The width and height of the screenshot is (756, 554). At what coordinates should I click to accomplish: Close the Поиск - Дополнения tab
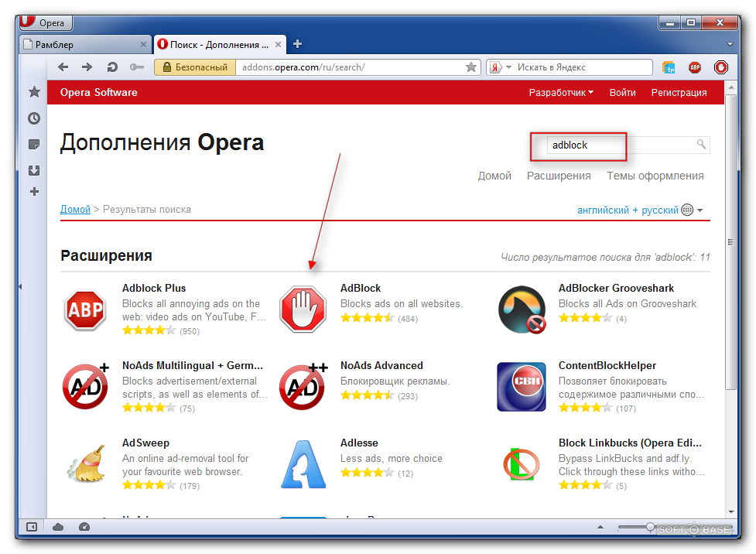point(279,44)
